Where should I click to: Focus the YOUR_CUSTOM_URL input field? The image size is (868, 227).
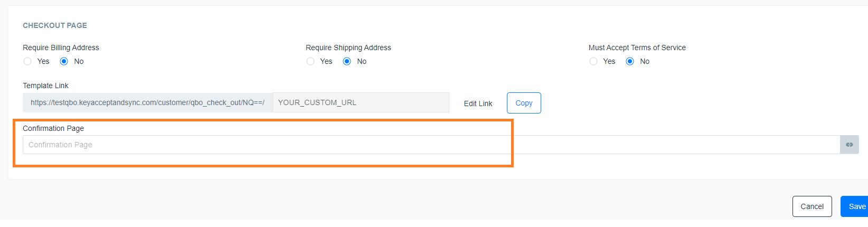tap(361, 102)
